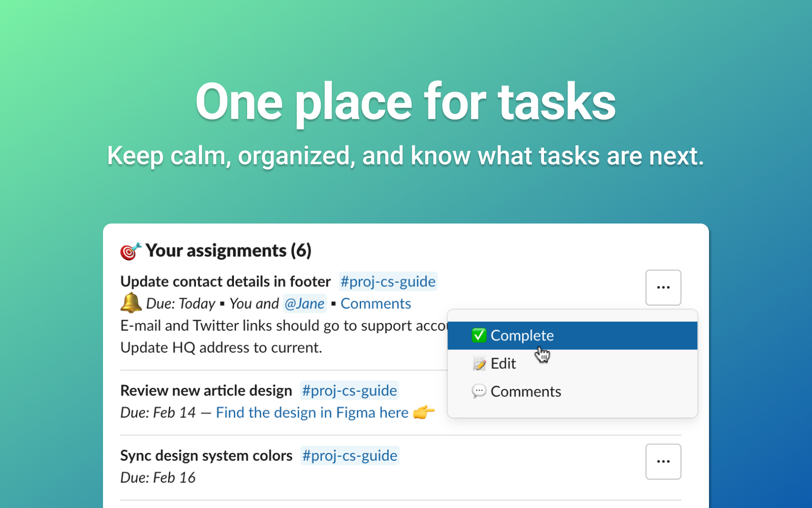Choose Edit from the task menu
The width and height of the screenshot is (812, 508).
[572, 364]
